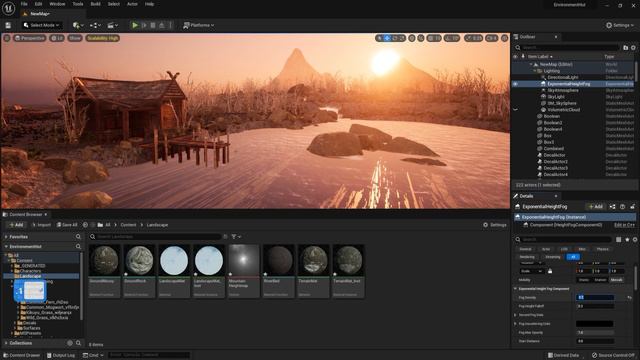
Task: Open the quick add content toolbar icon
Action: pos(77,25)
